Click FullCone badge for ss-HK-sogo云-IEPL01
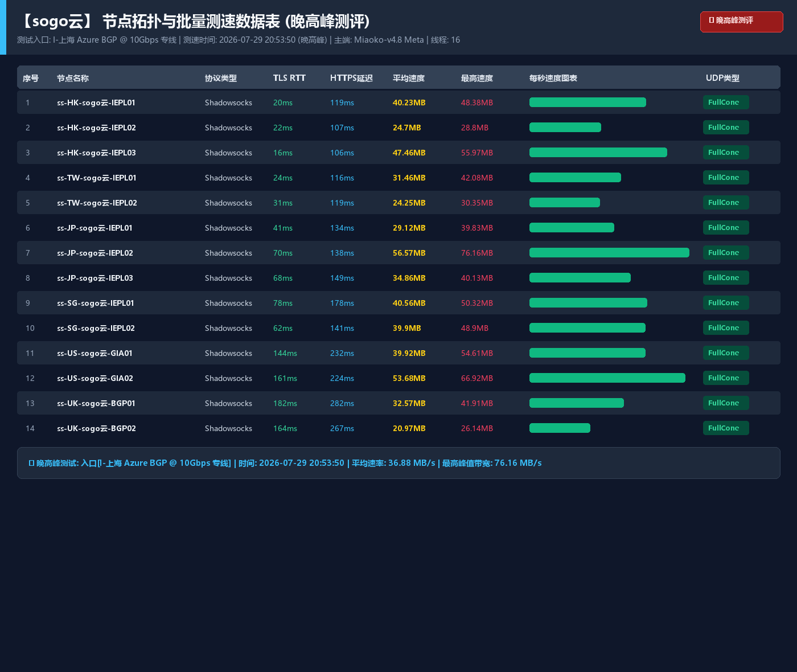This screenshot has height=672, width=797. tap(726, 103)
